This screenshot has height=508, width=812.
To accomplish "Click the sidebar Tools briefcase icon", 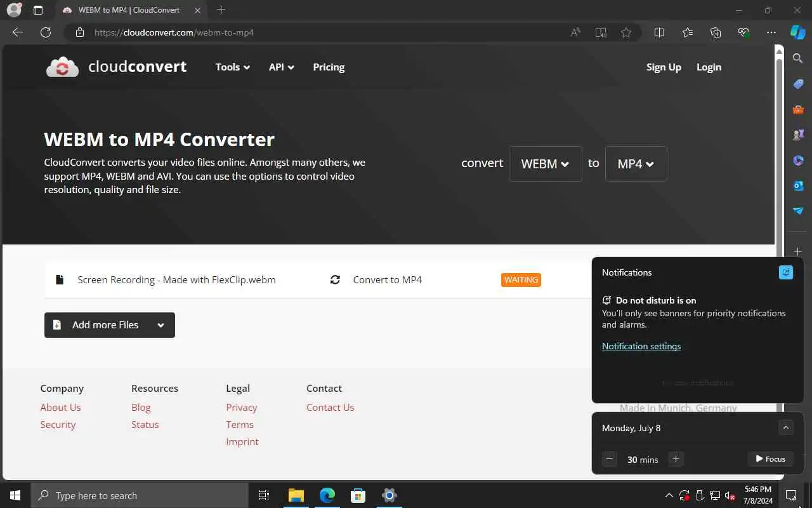I will (x=798, y=109).
